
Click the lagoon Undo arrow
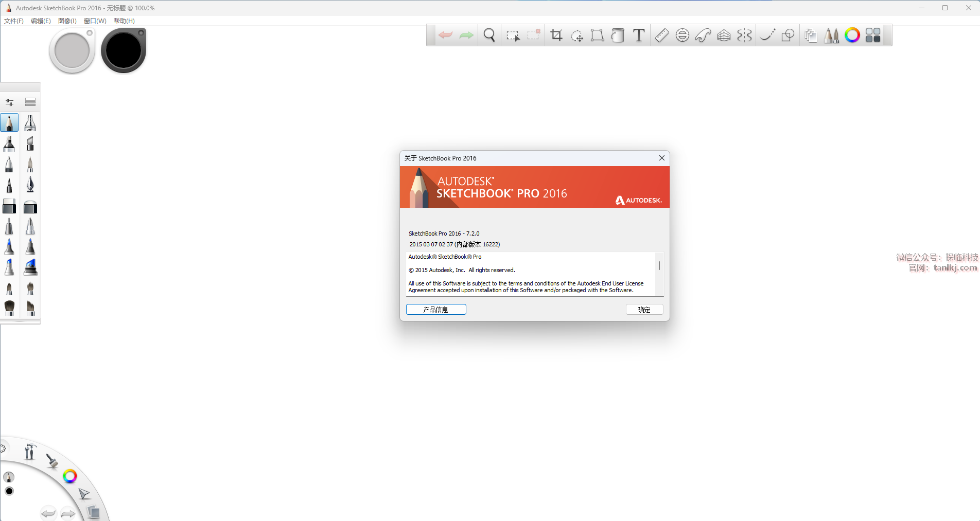[x=48, y=513]
